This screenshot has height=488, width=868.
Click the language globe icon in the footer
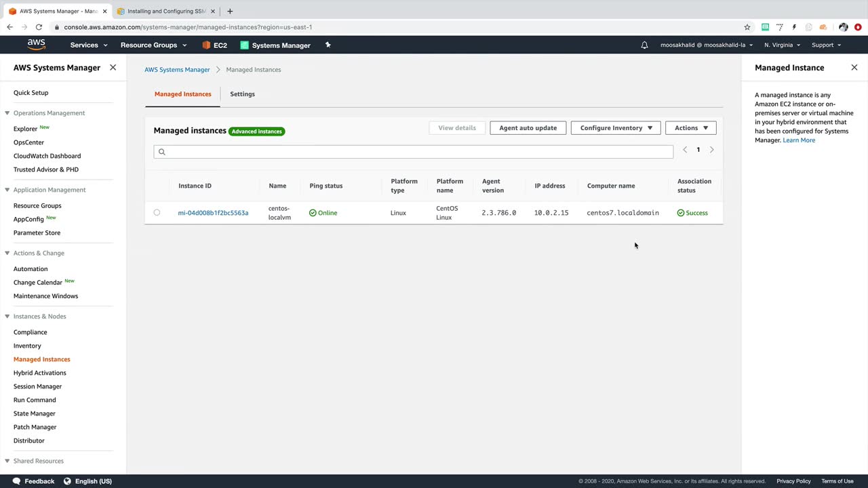tap(67, 481)
